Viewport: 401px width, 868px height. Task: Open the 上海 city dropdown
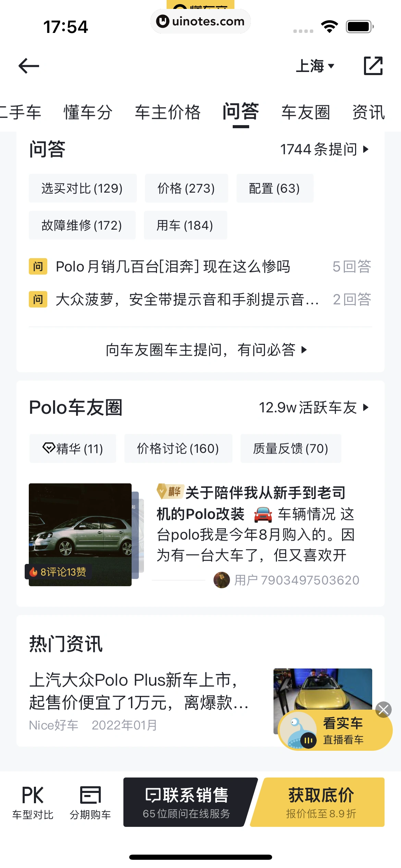315,66
